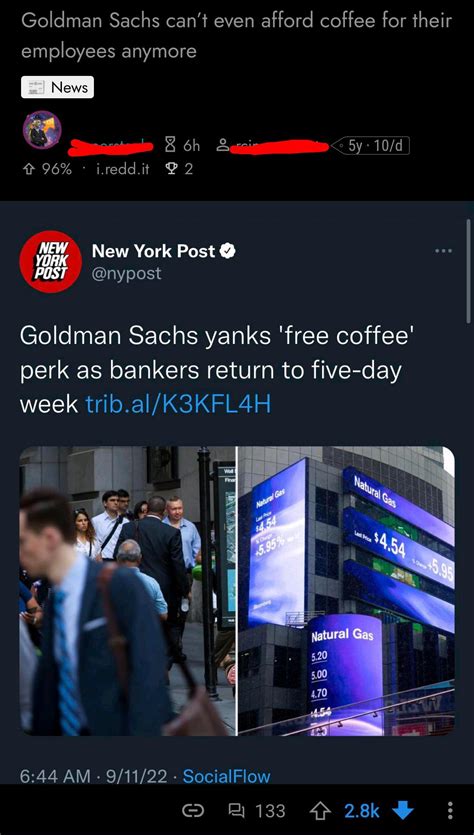This screenshot has width=474, height=835.
Task: Tap the 96% upvote ratio indicator
Action: [46, 169]
